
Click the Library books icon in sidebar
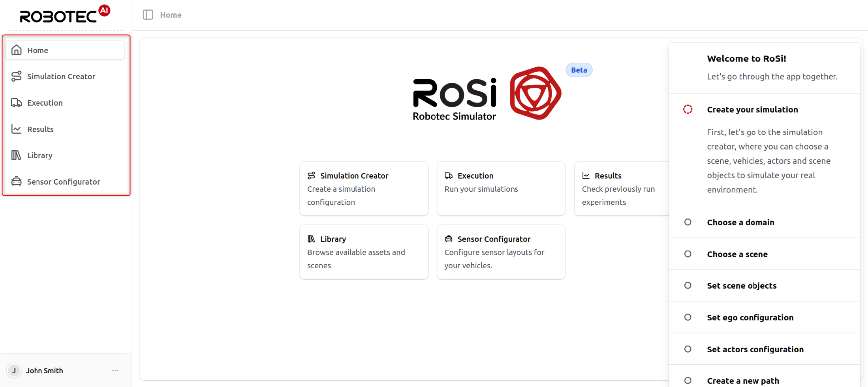[x=16, y=155]
